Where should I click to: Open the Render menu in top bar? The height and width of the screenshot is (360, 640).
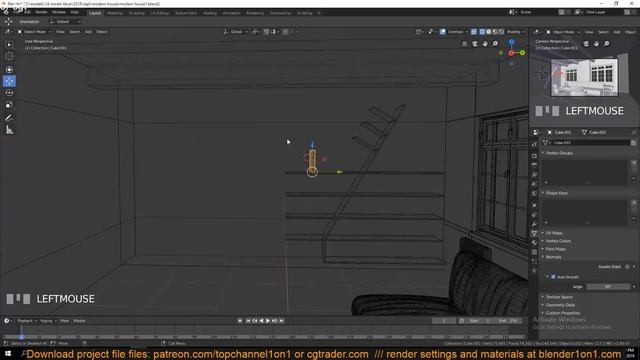(x=41, y=13)
